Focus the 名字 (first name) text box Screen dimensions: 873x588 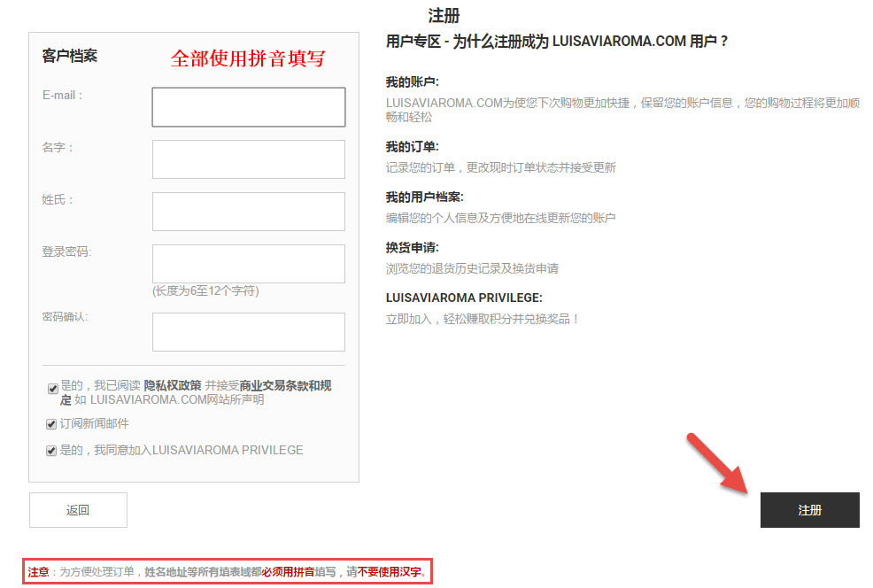[248, 159]
